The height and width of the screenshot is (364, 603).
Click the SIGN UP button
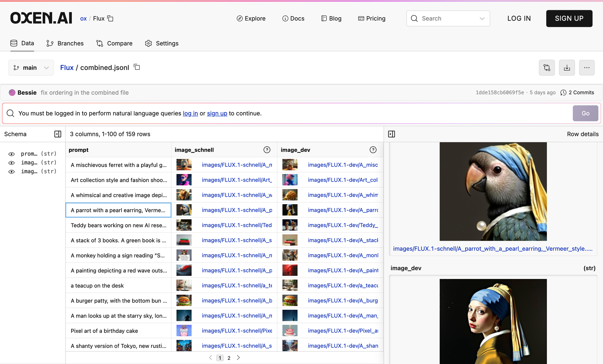point(569,18)
